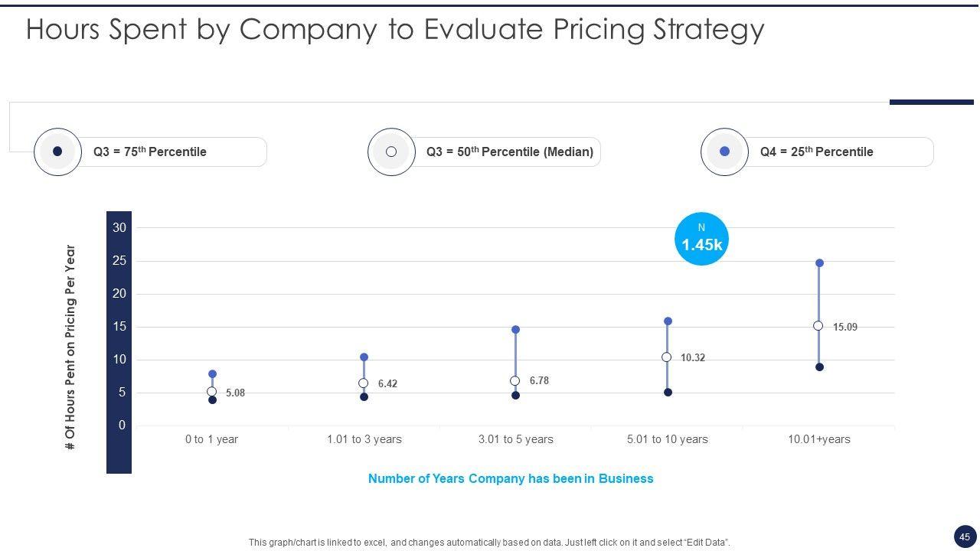Viewport: 980px width, 551px height.
Task: Click the Q4 = 25th Percentile label
Action: pos(816,152)
